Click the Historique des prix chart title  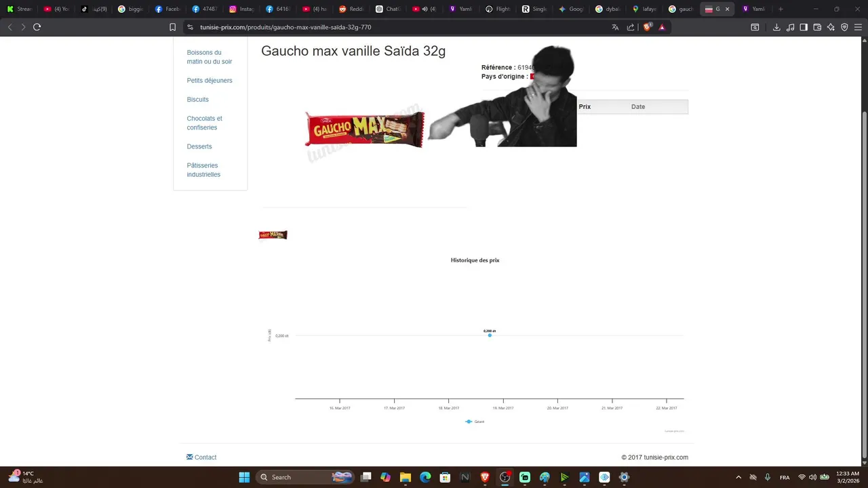click(475, 260)
